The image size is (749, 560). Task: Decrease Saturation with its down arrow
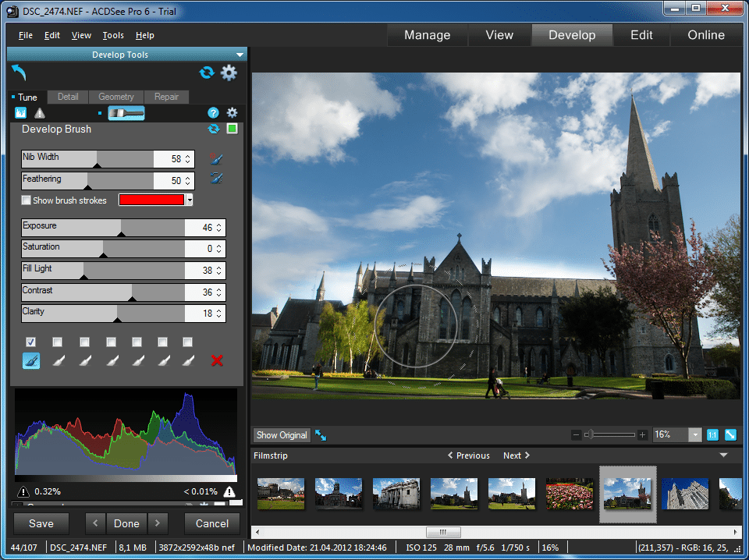[218, 252]
